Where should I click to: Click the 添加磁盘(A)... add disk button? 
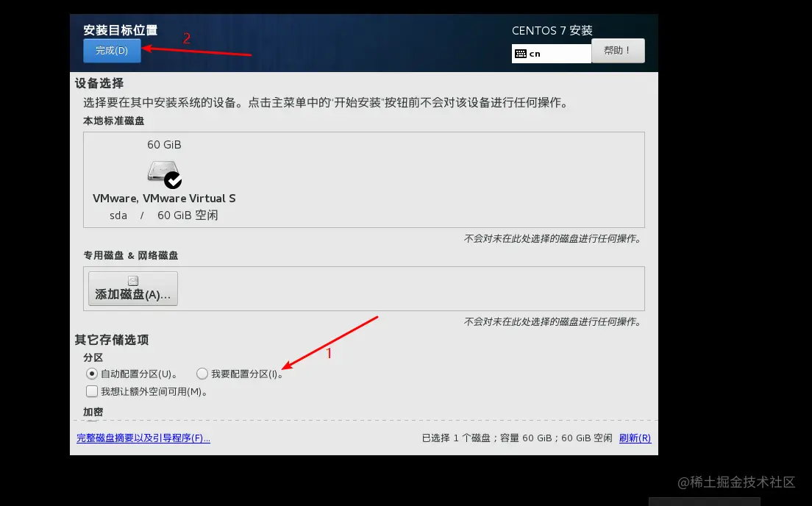[x=133, y=288]
